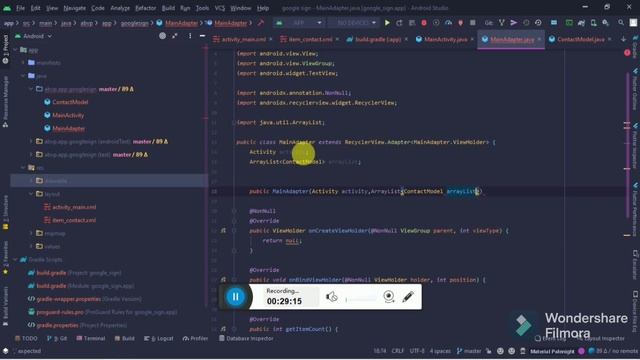Open the Logcat tool window
The width and height of the screenshot is (640, 360).
tap(159, 339)
